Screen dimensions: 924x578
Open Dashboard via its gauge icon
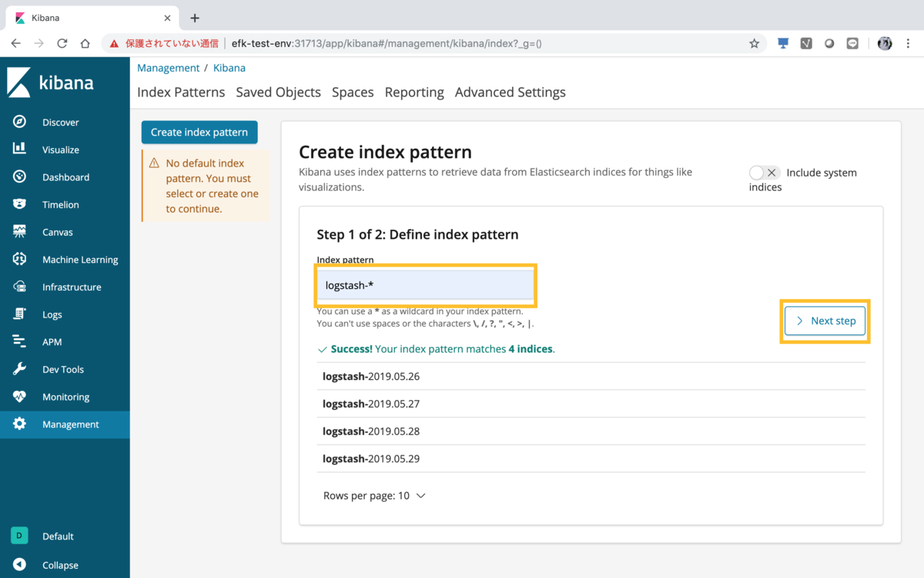pyautogui.click(x=20, y=176)
